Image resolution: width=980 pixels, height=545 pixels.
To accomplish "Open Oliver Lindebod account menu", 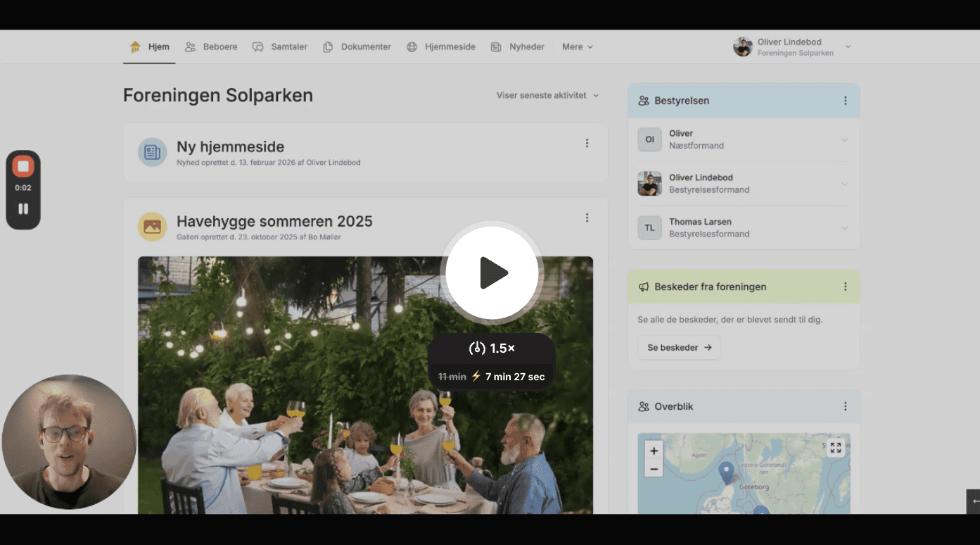I will pyautogui.click(x=792, y=47).
